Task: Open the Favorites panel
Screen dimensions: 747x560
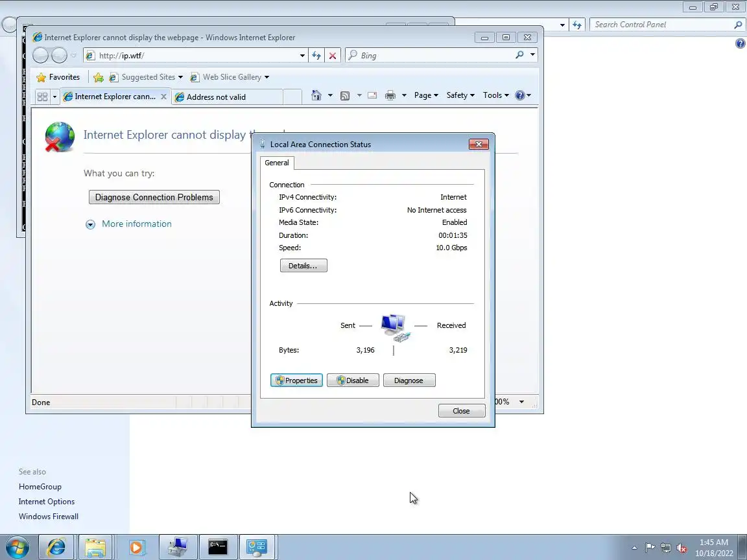Action: (58, 77)
